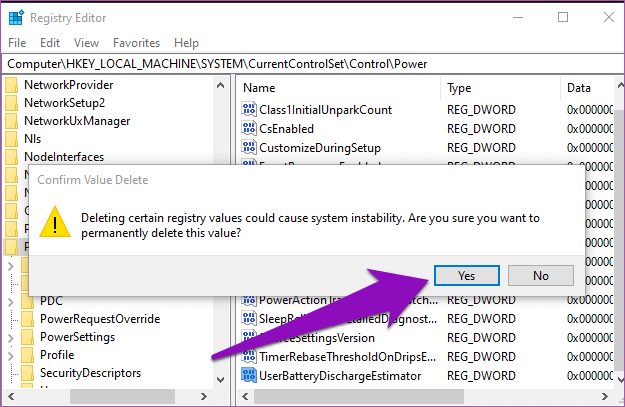
Task: Select the NetworkProvider folder icon
Action: click(12, 85)
